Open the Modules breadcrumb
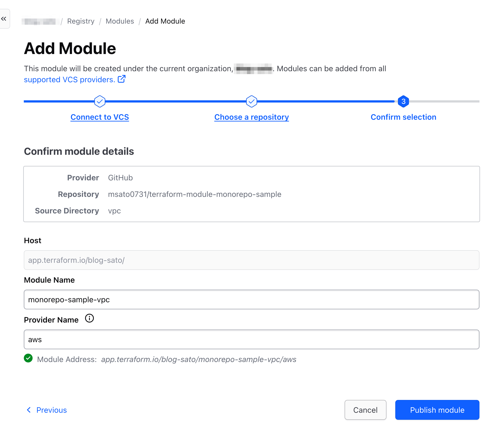Viewport: 494px width, 448px height. 120,21
